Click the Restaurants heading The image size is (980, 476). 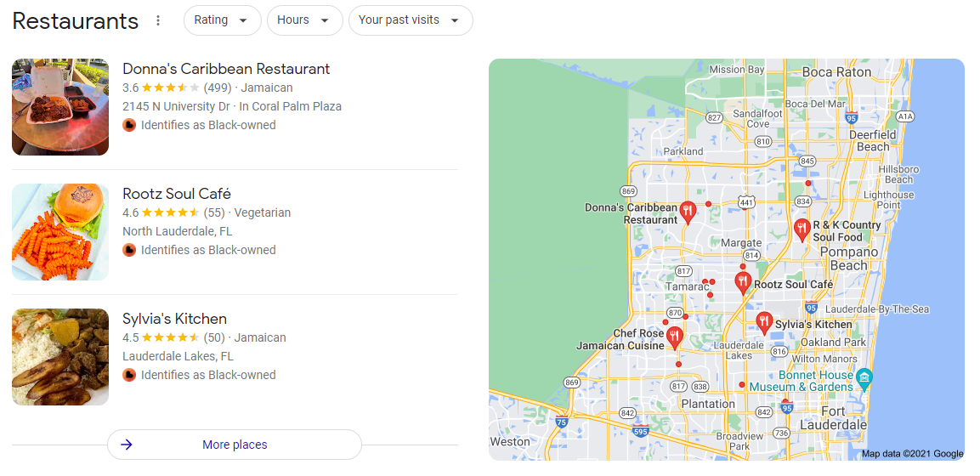click(x=75, y=20)
